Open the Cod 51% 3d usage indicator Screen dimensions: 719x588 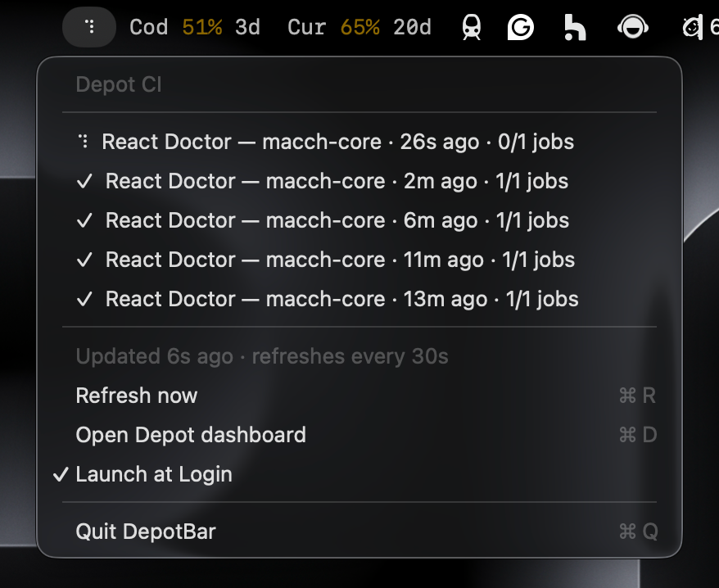point(195,28)
